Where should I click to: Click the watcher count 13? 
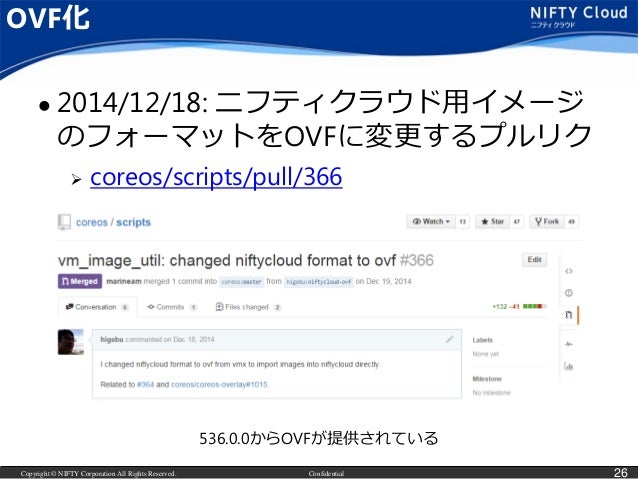point(462,222)
